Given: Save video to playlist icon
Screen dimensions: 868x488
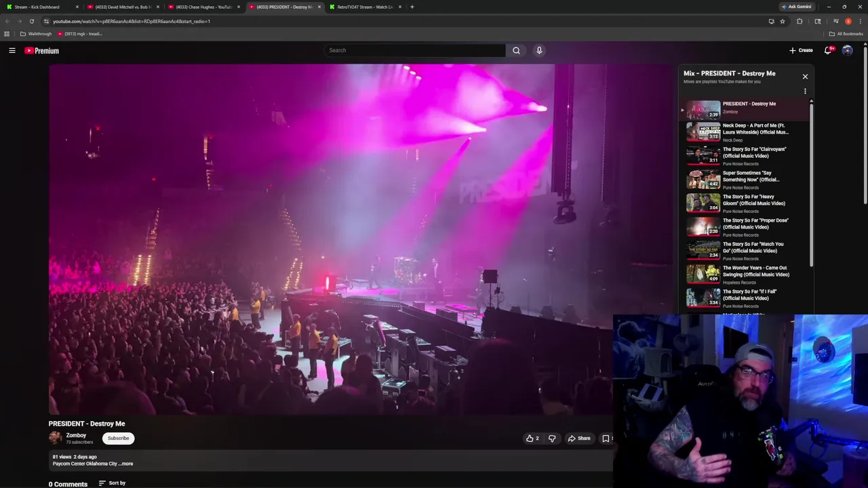Looking at the screenshot, I should click(x=606, y=439).
